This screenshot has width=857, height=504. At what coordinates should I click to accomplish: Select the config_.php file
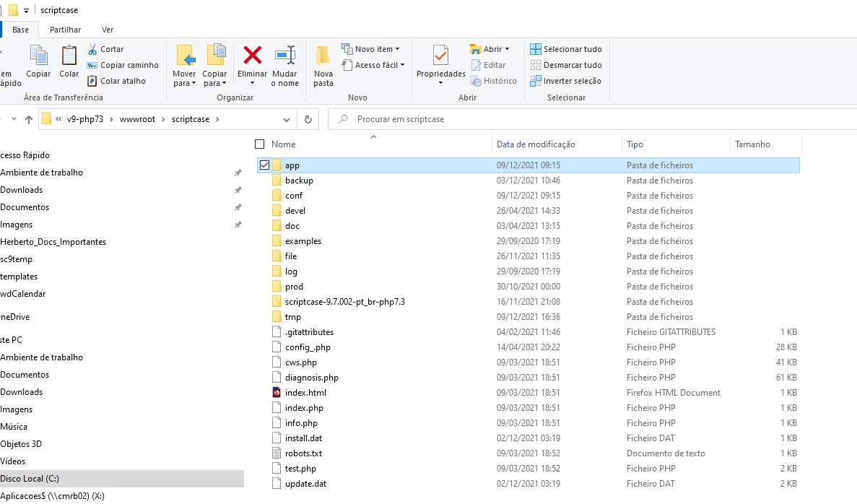tap(308, 347)
